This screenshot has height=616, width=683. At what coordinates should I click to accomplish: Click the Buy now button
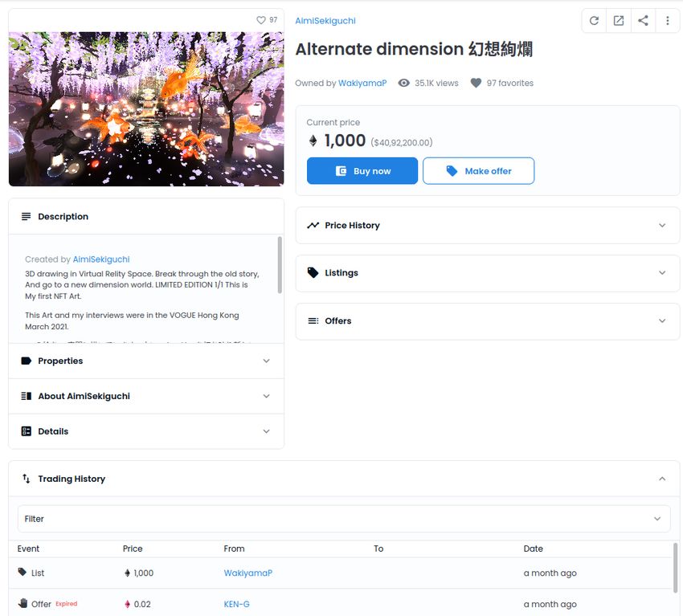pyautogui.click(x=362, y=170)
